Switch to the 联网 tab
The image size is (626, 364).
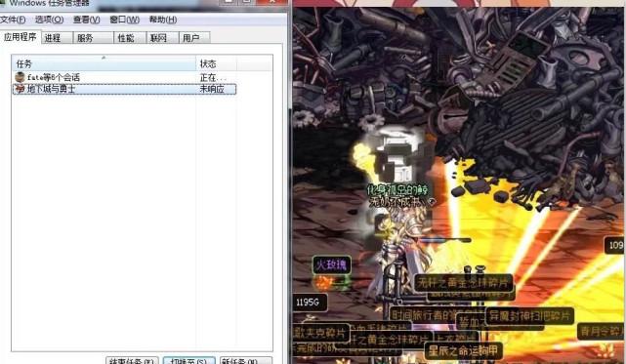[162, 38]
